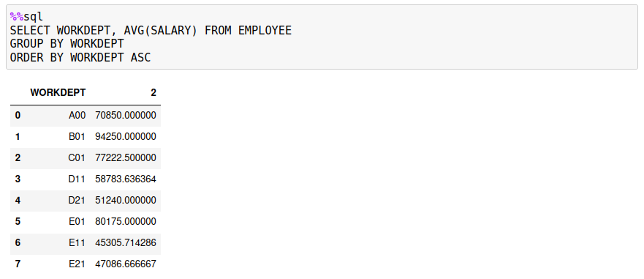Click the %%sql magic line in code cell

pos(27,17)
